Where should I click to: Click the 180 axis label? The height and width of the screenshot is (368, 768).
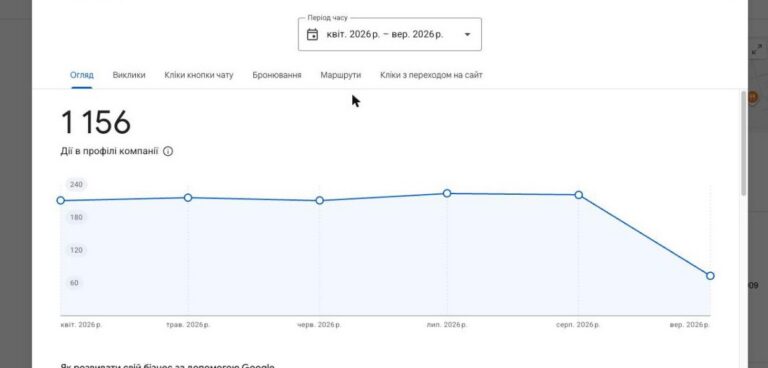[x=76, y=217]
